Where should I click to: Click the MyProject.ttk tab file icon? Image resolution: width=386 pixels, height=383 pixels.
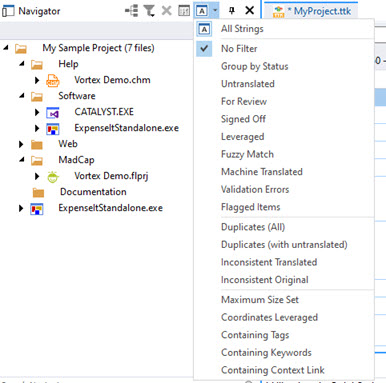pos(279,12)
